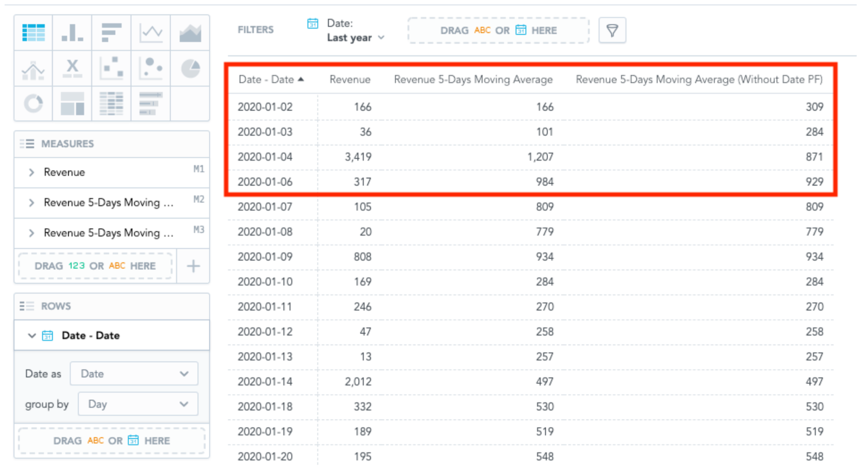Screen dimensions: 868x470
Task: Collapse the Date - Date row field
Action: tap(31, 335)
